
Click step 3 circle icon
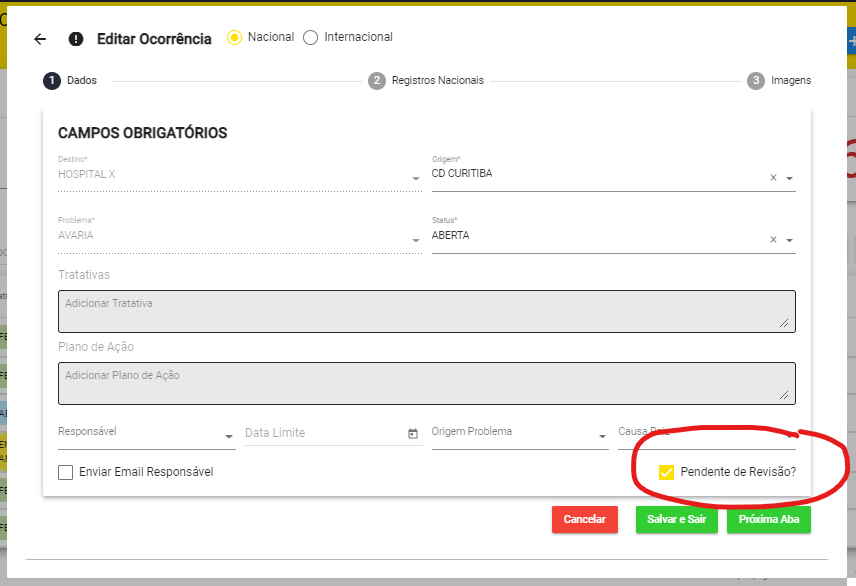pyautogui.click(x=756, y=81)
